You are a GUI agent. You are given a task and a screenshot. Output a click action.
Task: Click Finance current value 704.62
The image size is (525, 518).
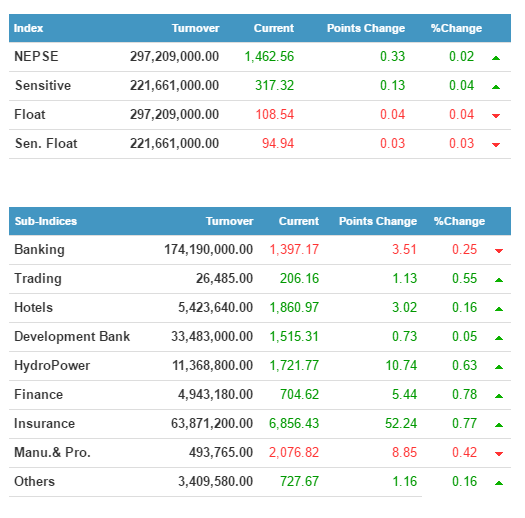pyautogui.click(x=300, y=394)
